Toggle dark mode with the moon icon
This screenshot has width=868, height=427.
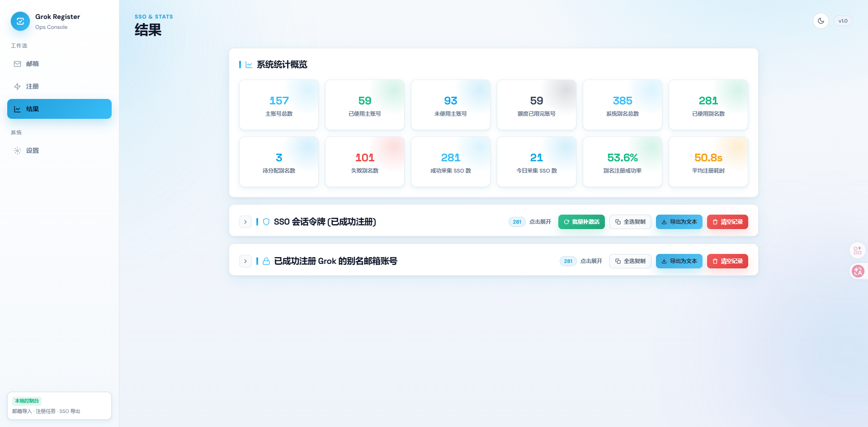(x=821, y=21)
